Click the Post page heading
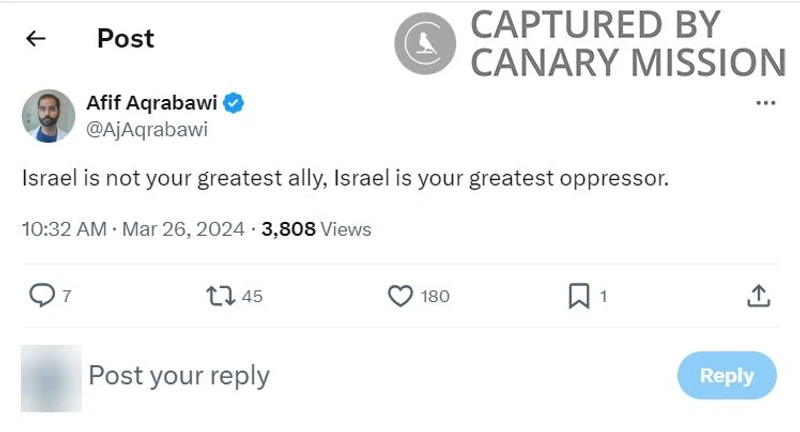 pyautogui.click(x=125, y=39)
